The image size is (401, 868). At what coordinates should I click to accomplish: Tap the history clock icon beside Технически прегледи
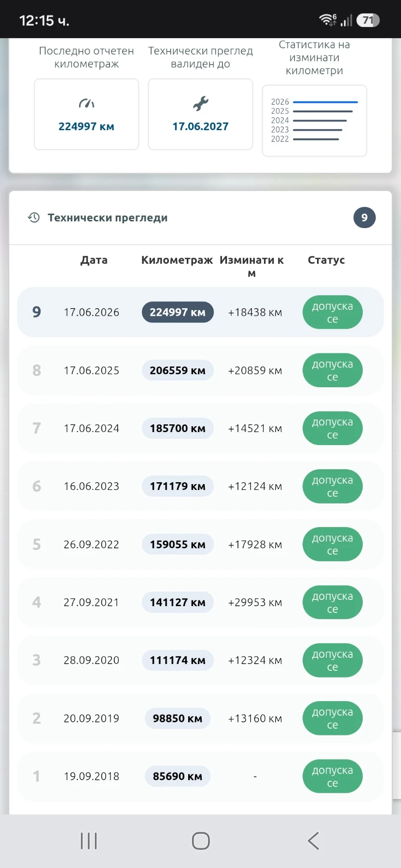tap(34, 217)
